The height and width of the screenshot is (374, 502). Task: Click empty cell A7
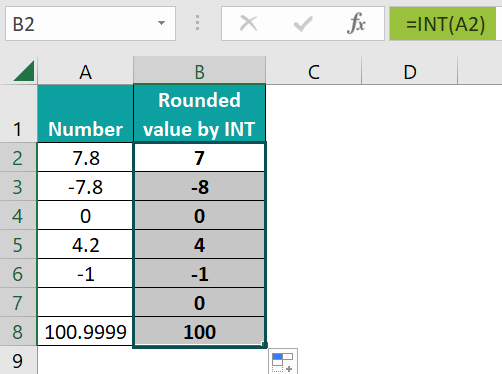coord(85,302)
